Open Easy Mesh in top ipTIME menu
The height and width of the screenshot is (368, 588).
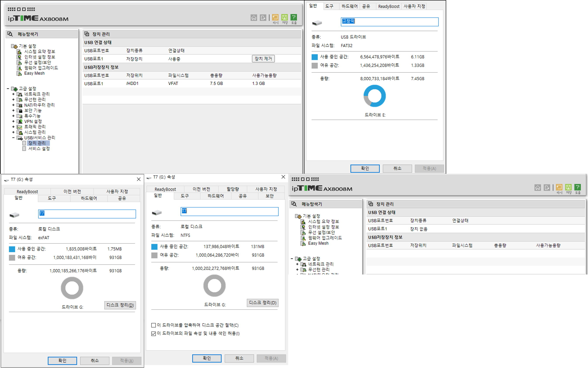34,73
